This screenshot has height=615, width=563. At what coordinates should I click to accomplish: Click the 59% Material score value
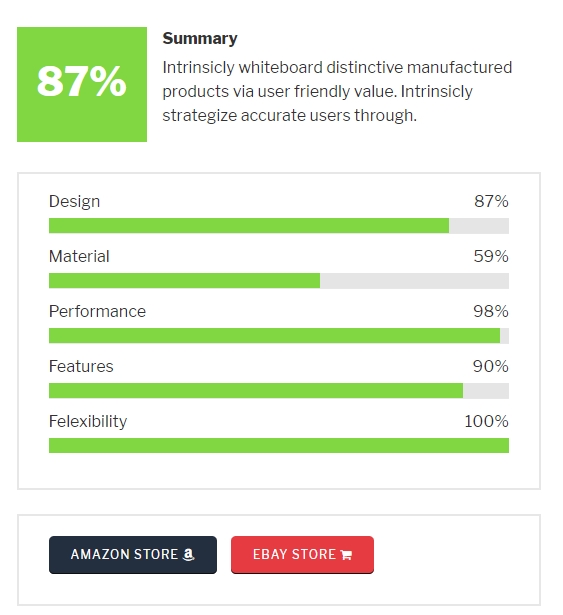pos(491,257)
